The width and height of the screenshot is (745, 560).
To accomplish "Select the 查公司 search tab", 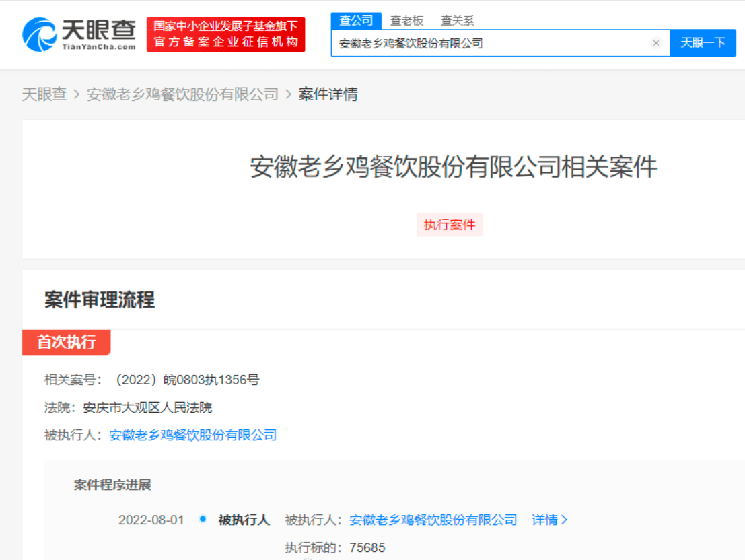I will tap(356, 20).
